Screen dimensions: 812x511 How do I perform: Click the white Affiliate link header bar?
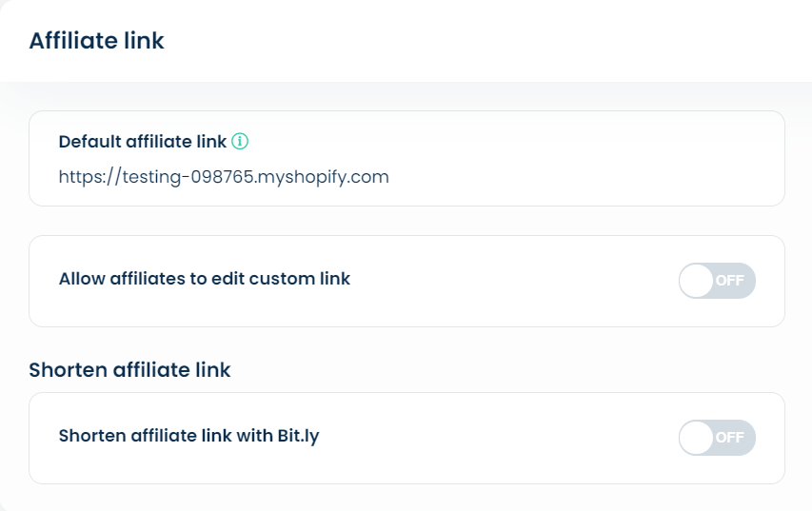tap(406, 41)
